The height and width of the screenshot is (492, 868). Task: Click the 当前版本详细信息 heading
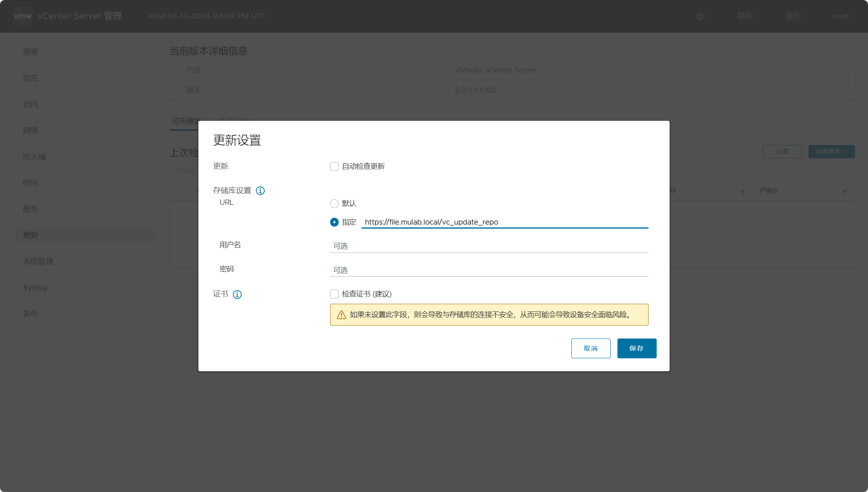pyautogui.click(x=209, y=51)
